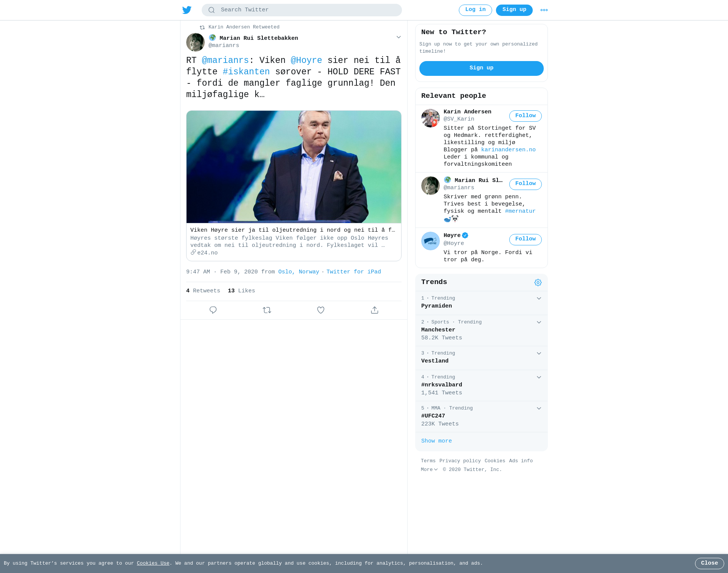Click the Log in button
The height and width of the screenshot is (573, 728).
coord(475,10)
